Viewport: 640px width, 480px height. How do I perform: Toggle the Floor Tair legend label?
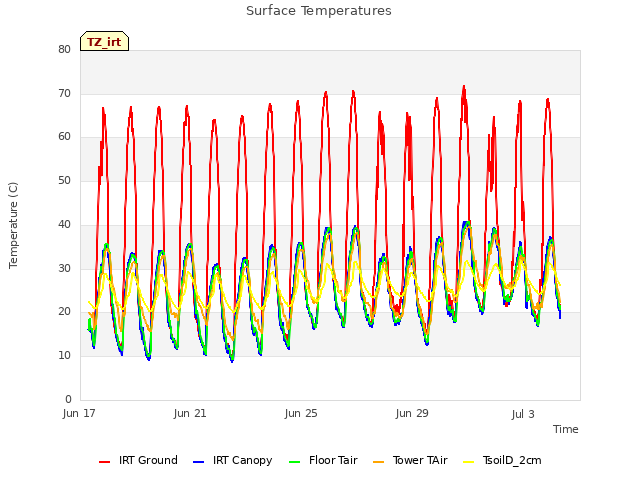(333, 460)
